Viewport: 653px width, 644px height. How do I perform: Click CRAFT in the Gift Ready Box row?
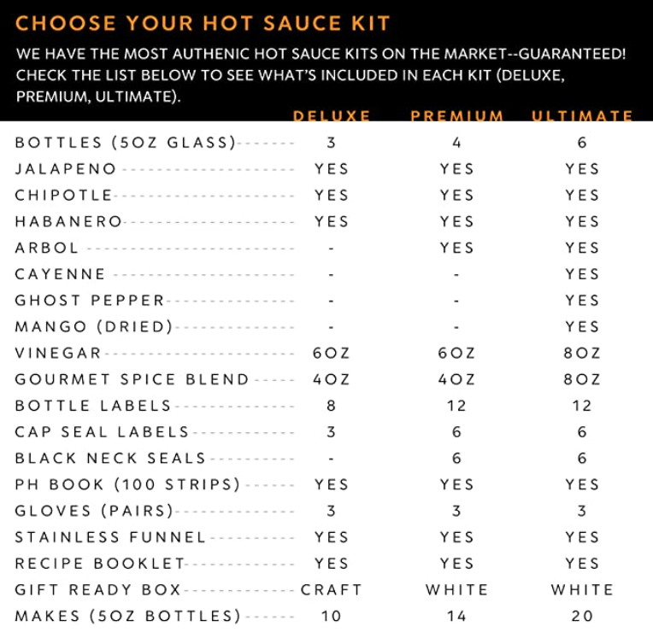click(x=332, y=589)
